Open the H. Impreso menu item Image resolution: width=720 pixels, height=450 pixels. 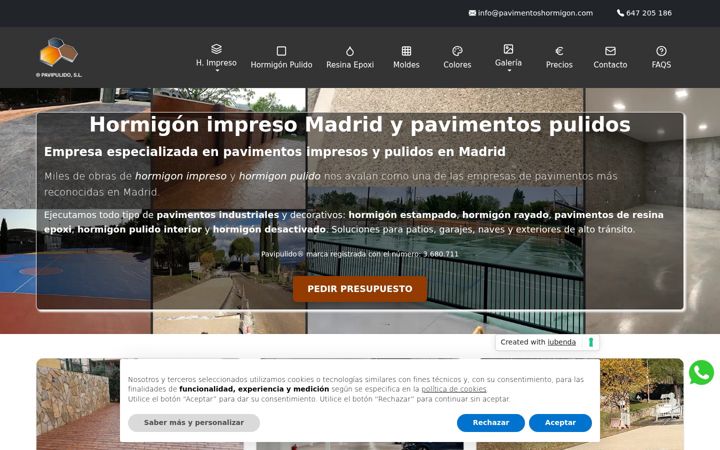[216, 62]
